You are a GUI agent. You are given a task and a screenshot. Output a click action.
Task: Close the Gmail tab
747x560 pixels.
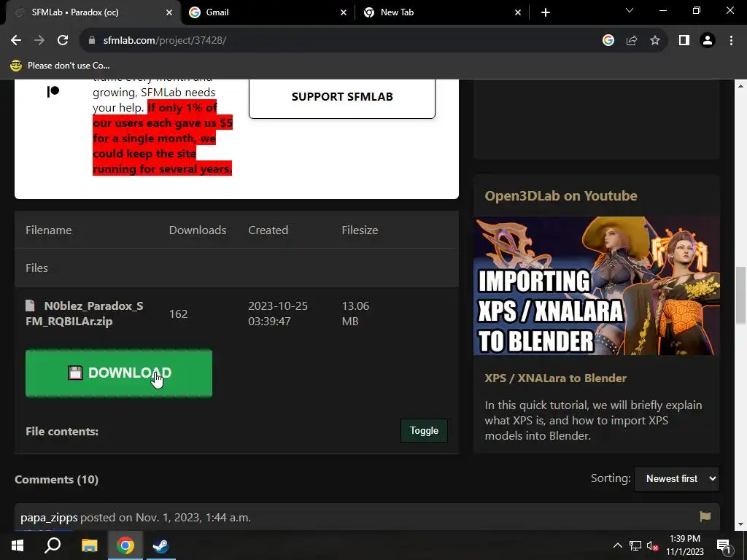[344, 12]
